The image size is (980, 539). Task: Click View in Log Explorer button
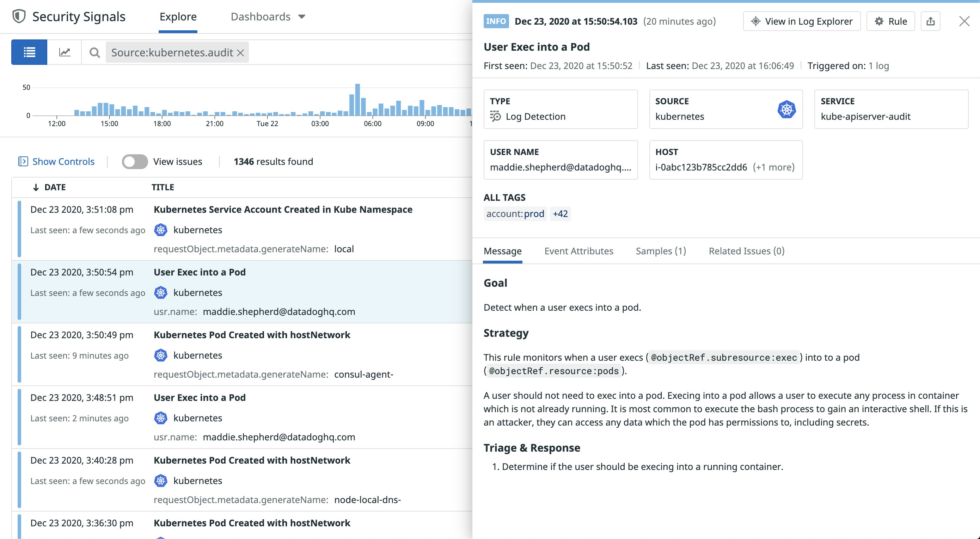(802, 21)
